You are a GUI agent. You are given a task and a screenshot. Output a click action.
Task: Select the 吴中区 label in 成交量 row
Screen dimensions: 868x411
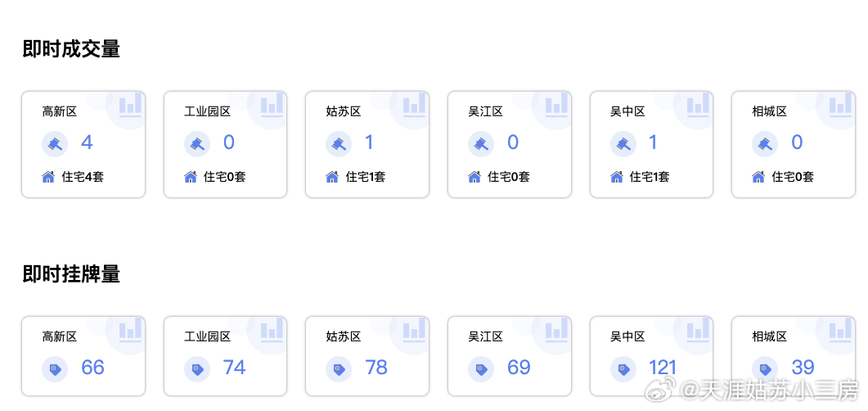(627, 111)
